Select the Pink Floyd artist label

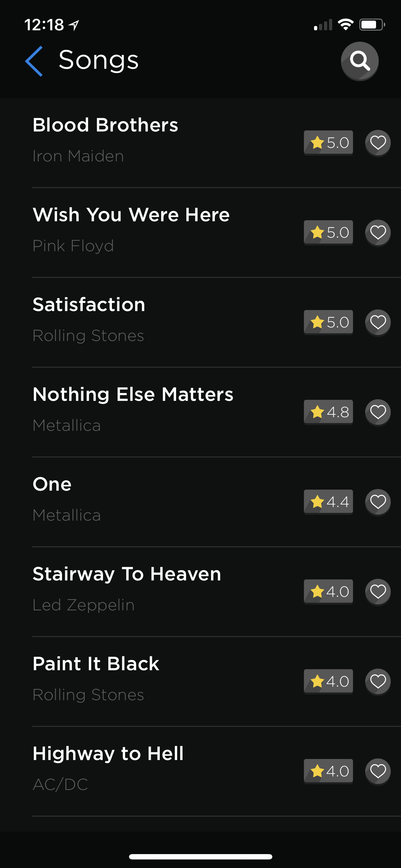pos(73,246)
